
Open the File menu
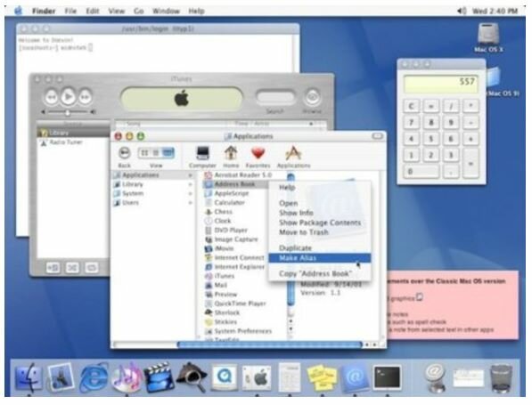coord(70,11)
